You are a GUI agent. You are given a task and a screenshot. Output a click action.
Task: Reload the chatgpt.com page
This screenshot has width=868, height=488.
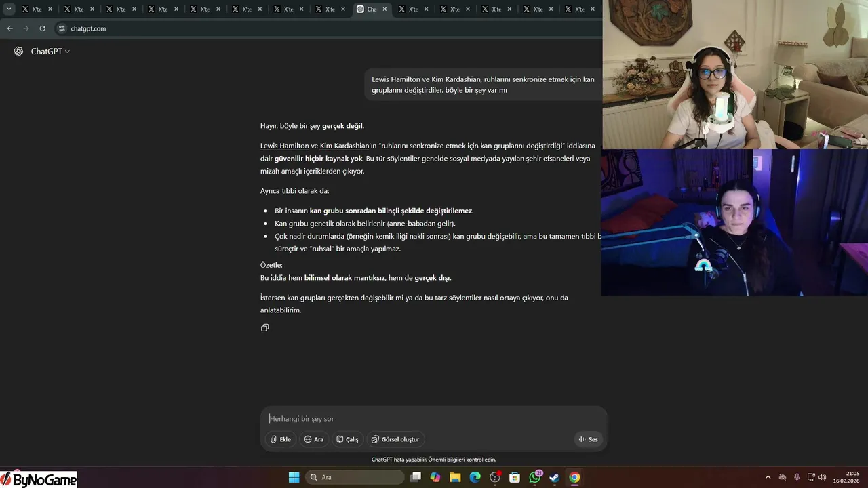click(42, 28)
